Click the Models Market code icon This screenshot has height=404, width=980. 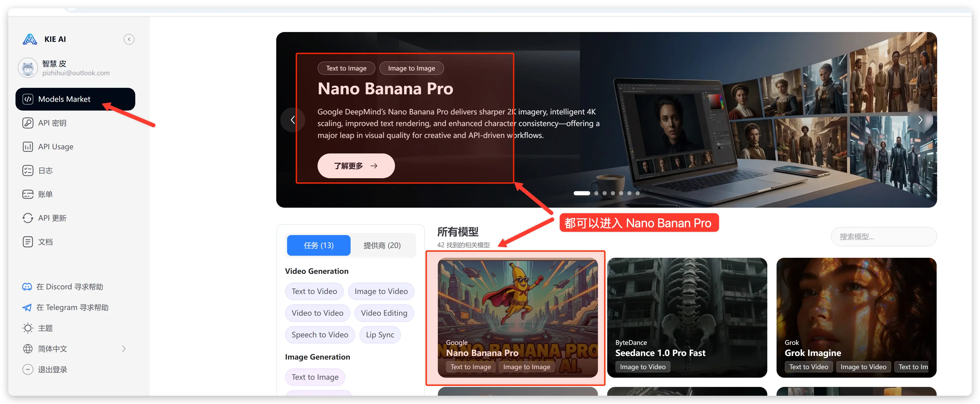(28, 99)
